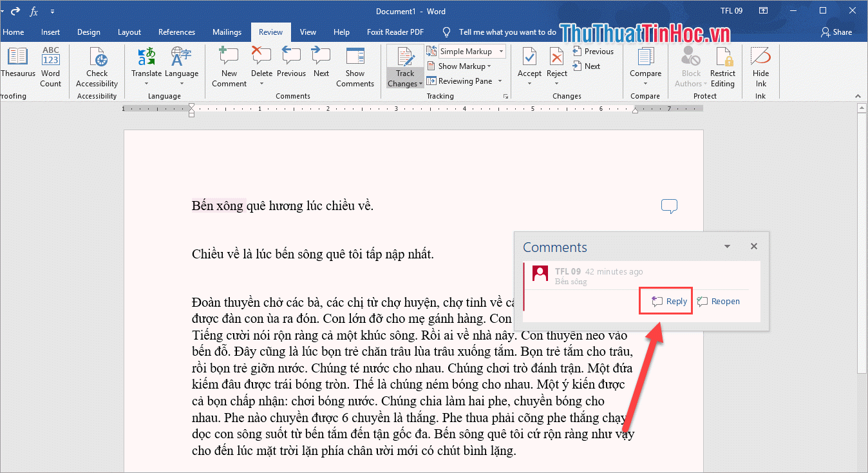Open the Help tab

[342, 32]
